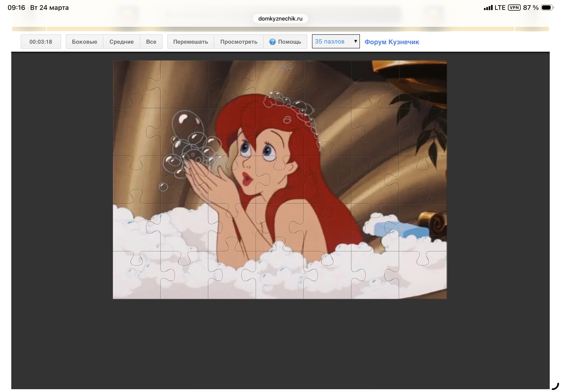Shuffle the puzzle with Перемешать

[x=191, y=42]
